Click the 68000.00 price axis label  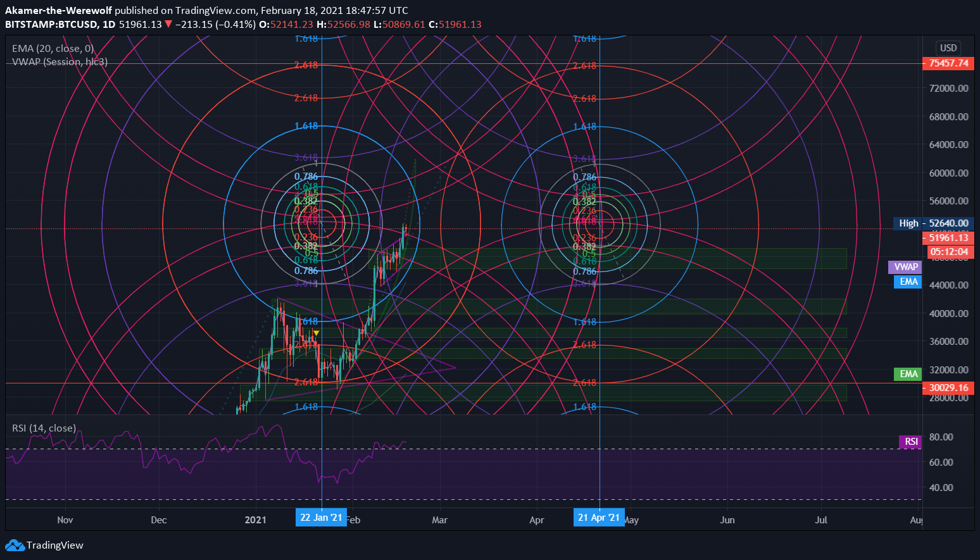(949, 116)
